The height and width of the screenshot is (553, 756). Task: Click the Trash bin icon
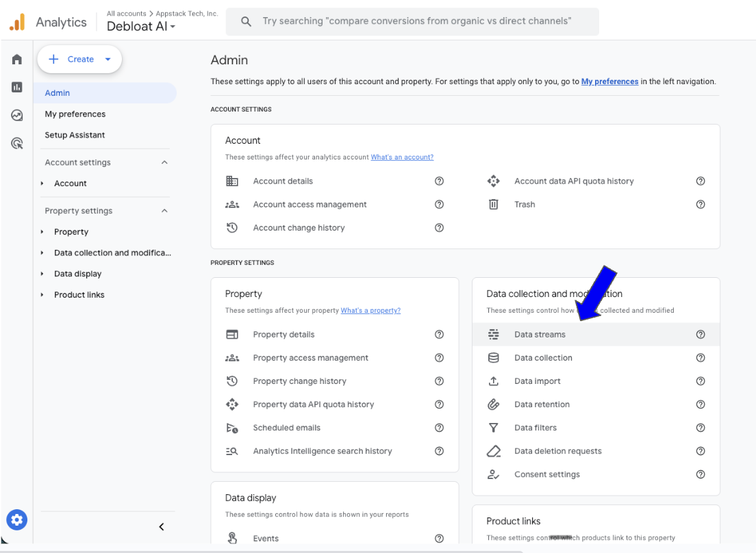(493, 205)
